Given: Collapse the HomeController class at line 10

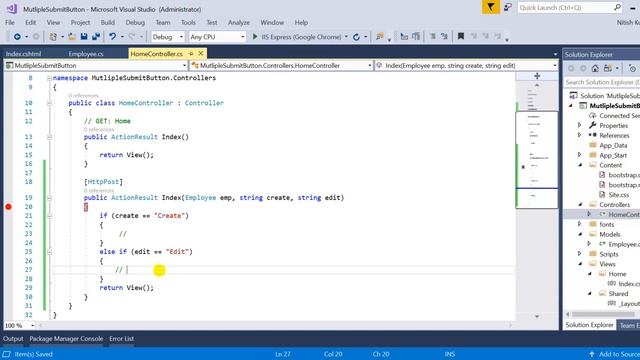Looking at the screenshot, I should point(49,103).
